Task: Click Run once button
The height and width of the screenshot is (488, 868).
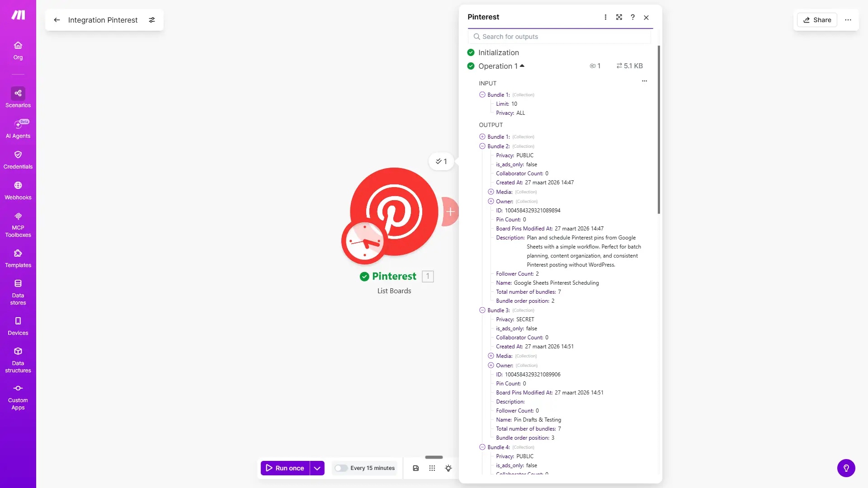Action: [285, 468]
